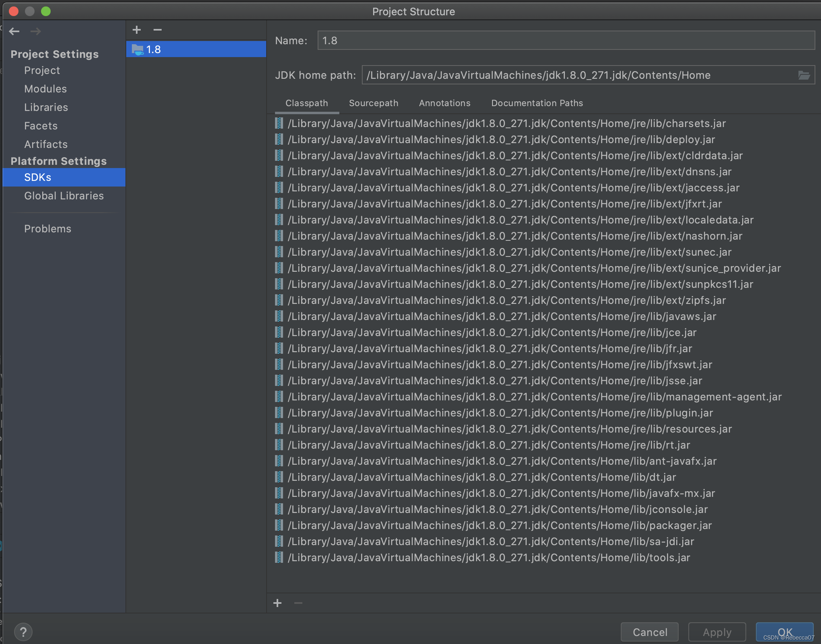This screenshot has height=644, width=821.
Task: Add a new SDK with the plus icon
Action: point(137,30)
